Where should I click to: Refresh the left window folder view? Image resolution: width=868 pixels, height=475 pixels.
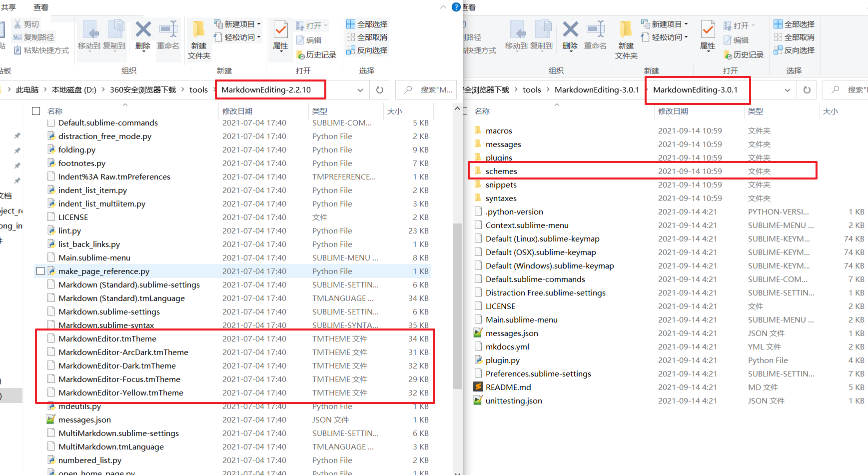(x=380, y=90)
